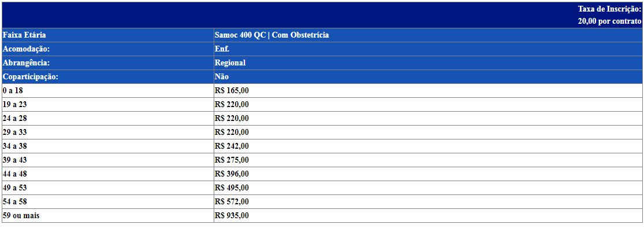This screenshot has height=228, width=644.
Task: Click the R$ 242,00 price
Action: tap(232, 146)
